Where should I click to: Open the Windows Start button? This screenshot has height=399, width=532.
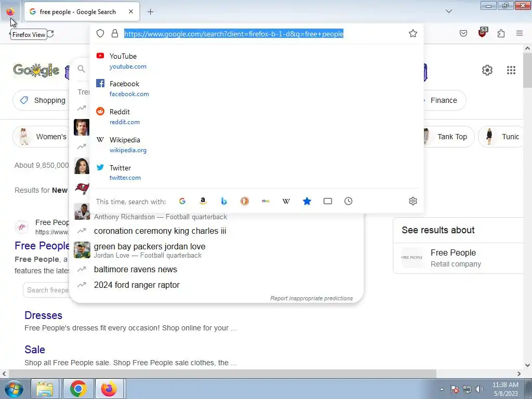coord(14,389)
